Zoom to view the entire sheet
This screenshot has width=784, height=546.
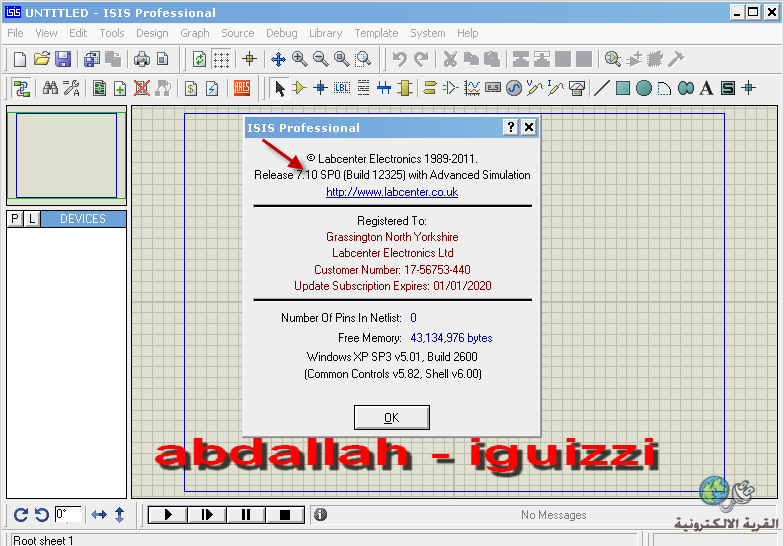(342, 60)
